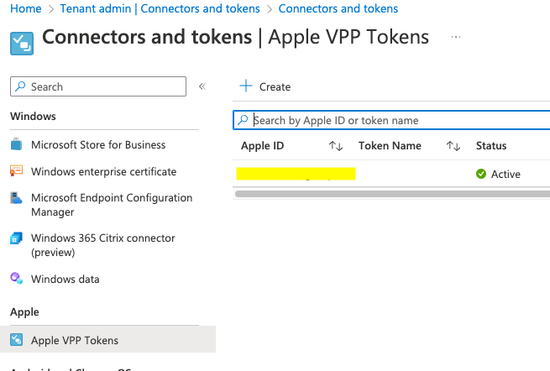Focus the sidebar Search field
The height and width of the screenshot is (371, 550).
pyautogui.click(x=98, y=86)
